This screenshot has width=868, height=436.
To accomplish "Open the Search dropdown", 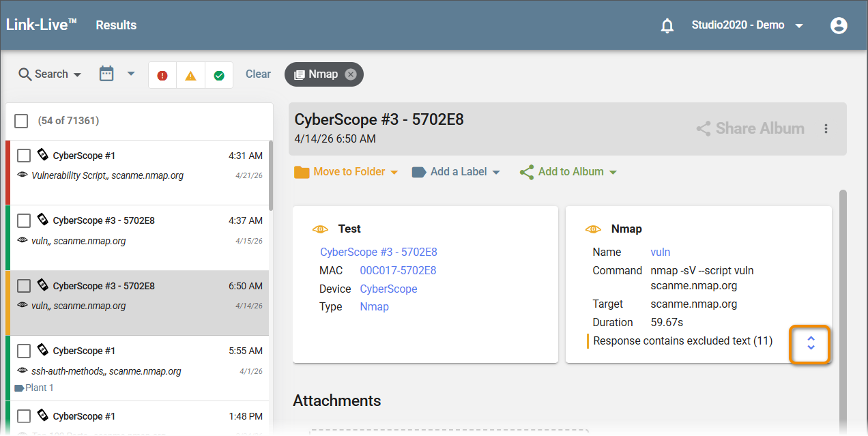I will coord(50,74).
